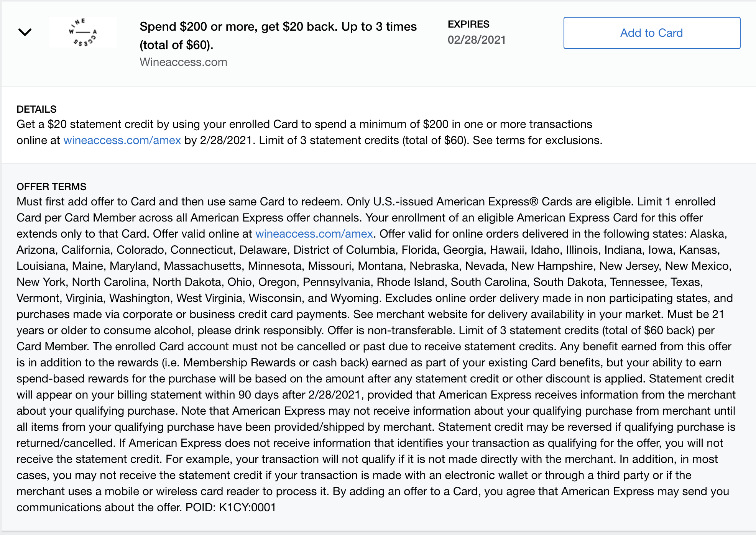Click the Wineaccess.com merchant name
This screenshot has width=756, height=535.
pos(183,62)
